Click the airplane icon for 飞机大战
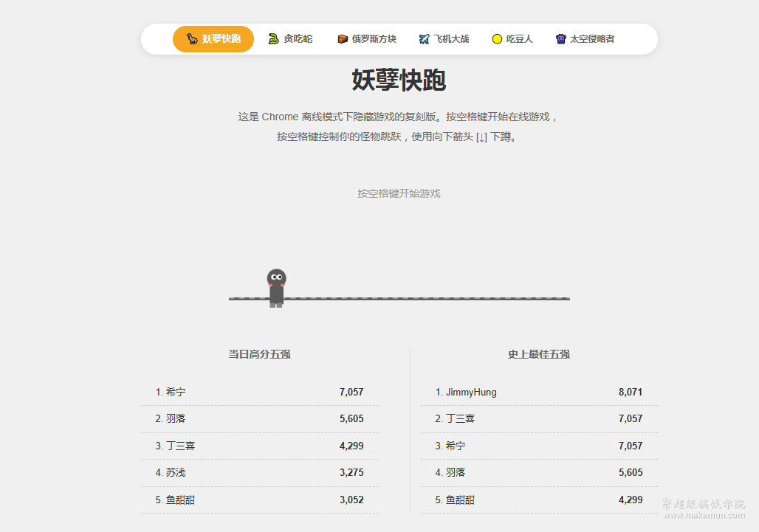759x532 pixels. (x=424, y=38)
